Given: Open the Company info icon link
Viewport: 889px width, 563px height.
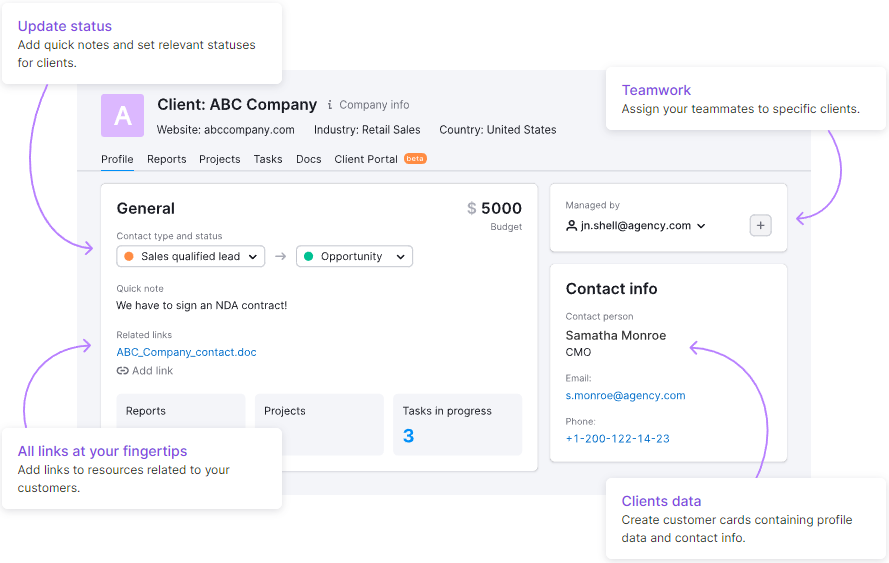Looking at the screenshot, I should coord(329,105).
